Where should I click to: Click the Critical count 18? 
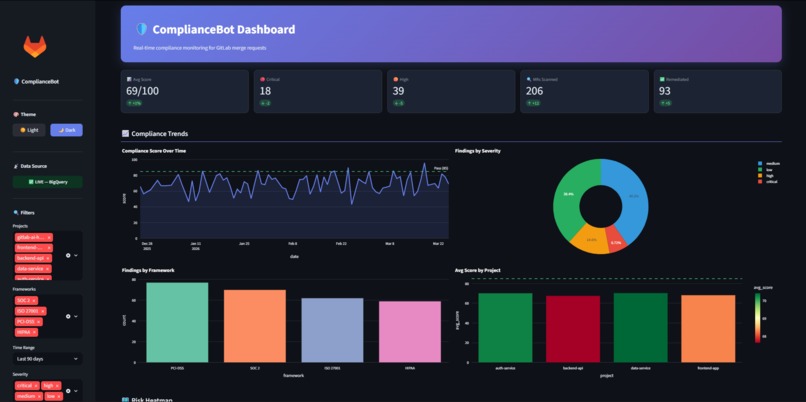(x=265, y=92)
